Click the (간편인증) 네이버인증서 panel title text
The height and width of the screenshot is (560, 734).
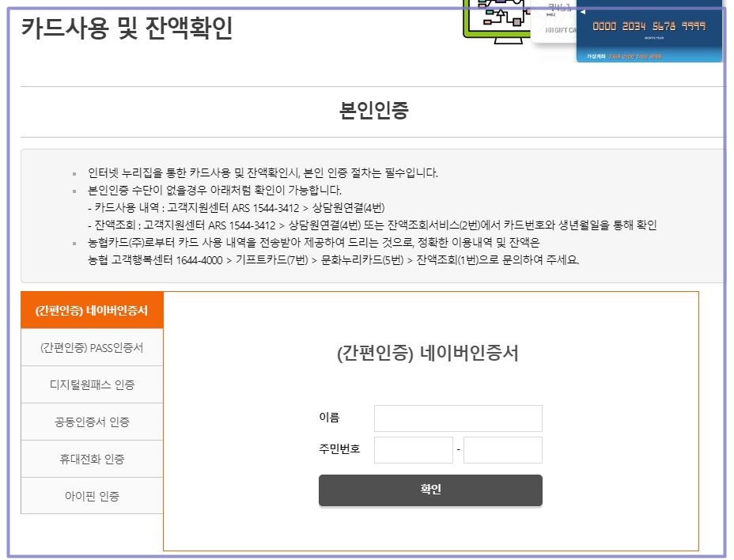[429, 354]
